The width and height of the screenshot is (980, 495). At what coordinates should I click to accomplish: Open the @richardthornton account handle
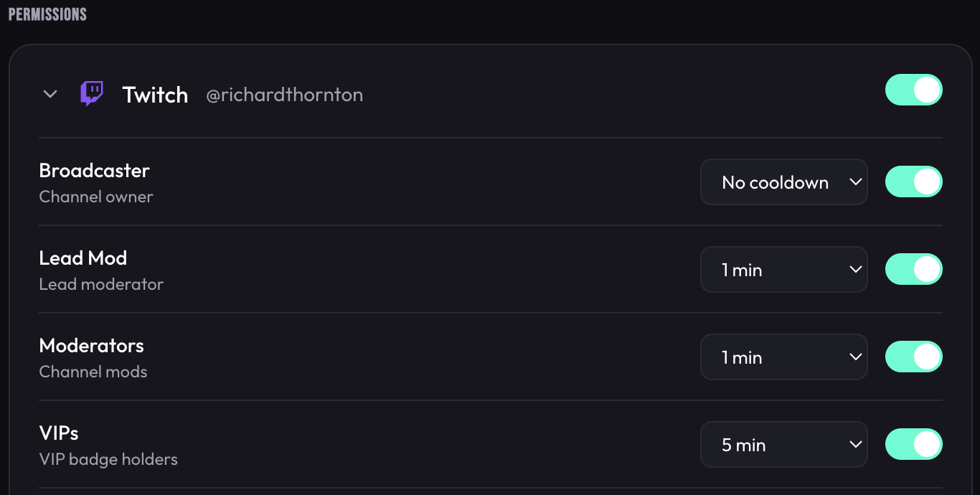[x=284, y=95]
